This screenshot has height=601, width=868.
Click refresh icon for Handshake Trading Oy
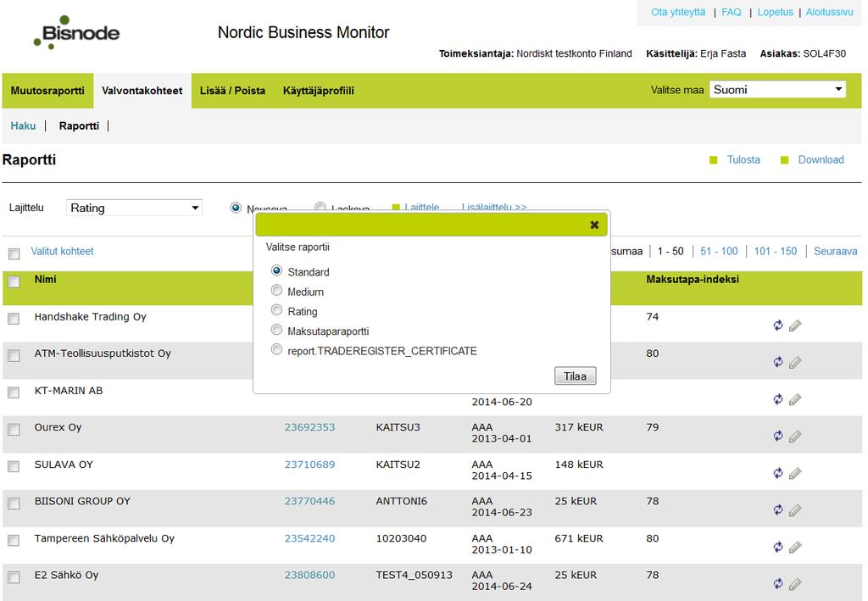(x=778, y=326)
